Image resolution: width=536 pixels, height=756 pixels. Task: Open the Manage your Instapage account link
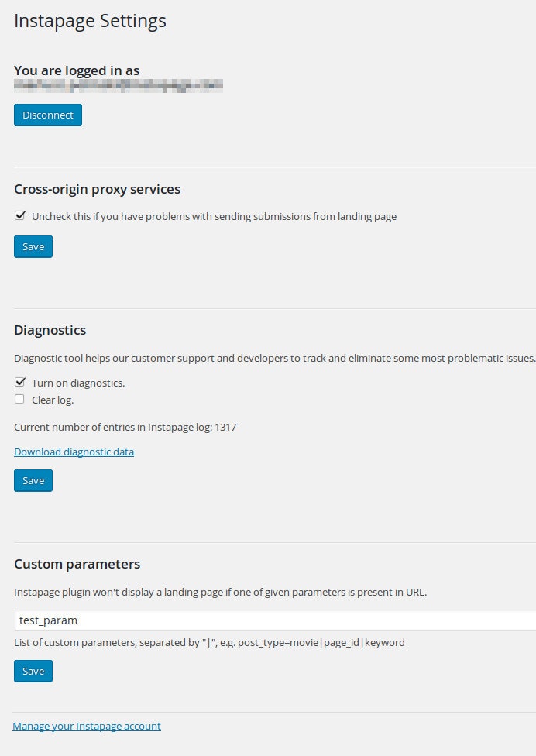[87, 726]
